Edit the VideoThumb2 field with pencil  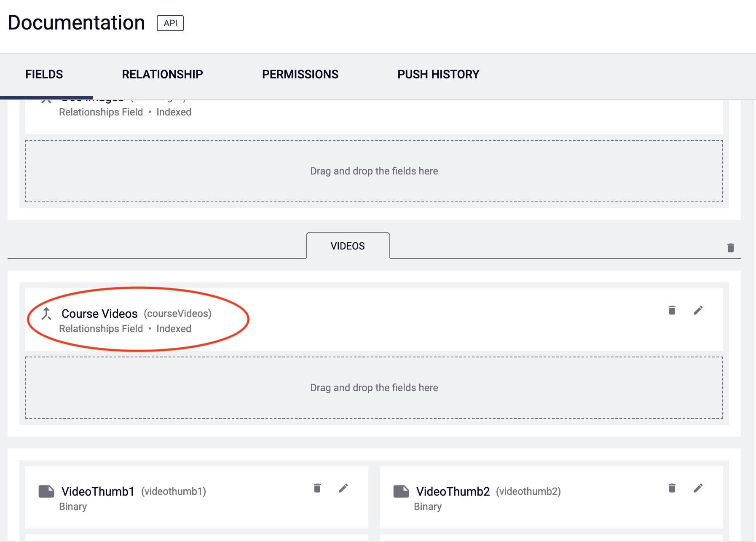698,488
